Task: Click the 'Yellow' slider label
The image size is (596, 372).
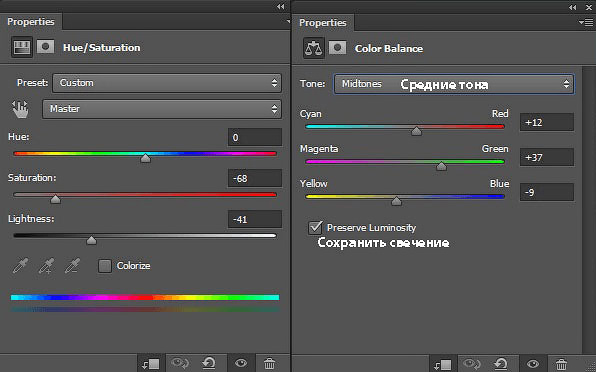Action: pos(314,184)
